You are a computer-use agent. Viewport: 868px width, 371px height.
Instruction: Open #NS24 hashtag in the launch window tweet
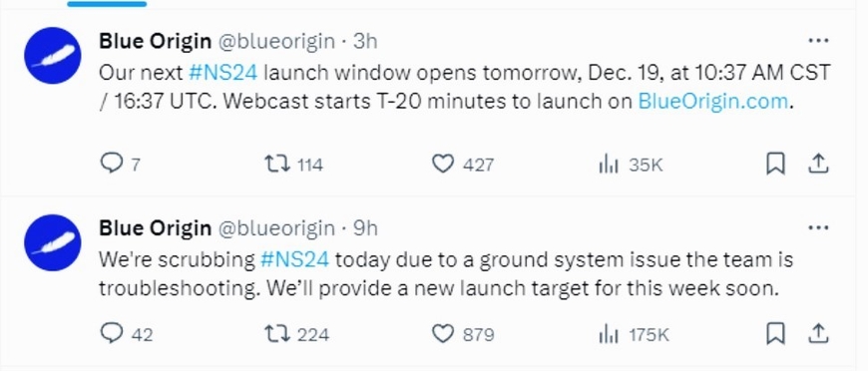point(223,73)
